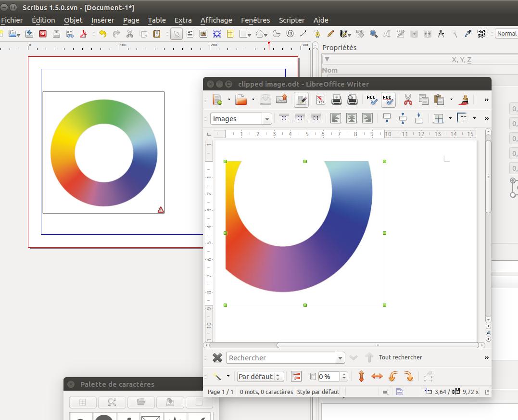Close the find toolbar with the X
The height and width of the screenshot is (420, 518).
point(217,358)
